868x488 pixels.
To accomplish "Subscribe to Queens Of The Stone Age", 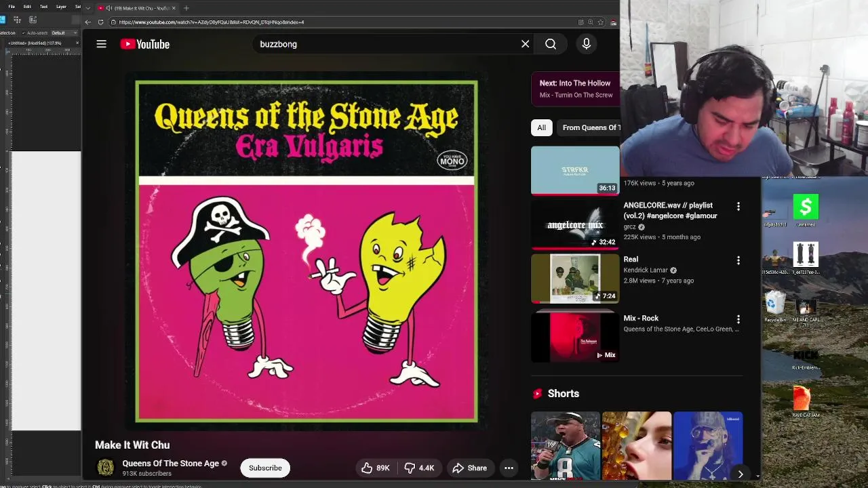I will coord(265,468).
